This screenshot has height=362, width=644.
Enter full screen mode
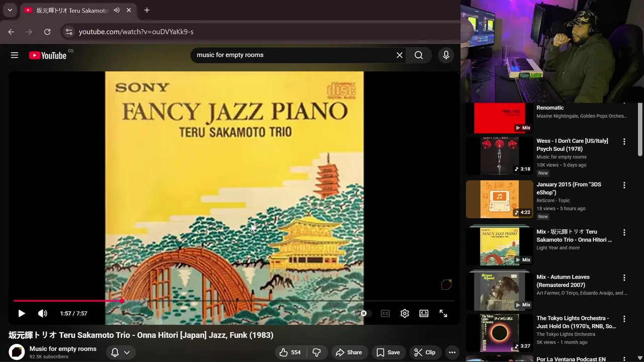point(443,313)
